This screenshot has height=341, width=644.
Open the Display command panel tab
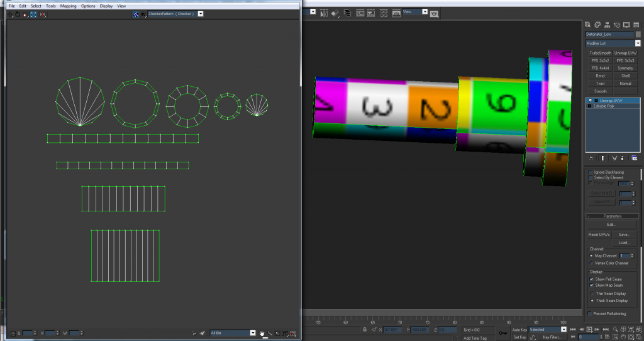(626, 24)
